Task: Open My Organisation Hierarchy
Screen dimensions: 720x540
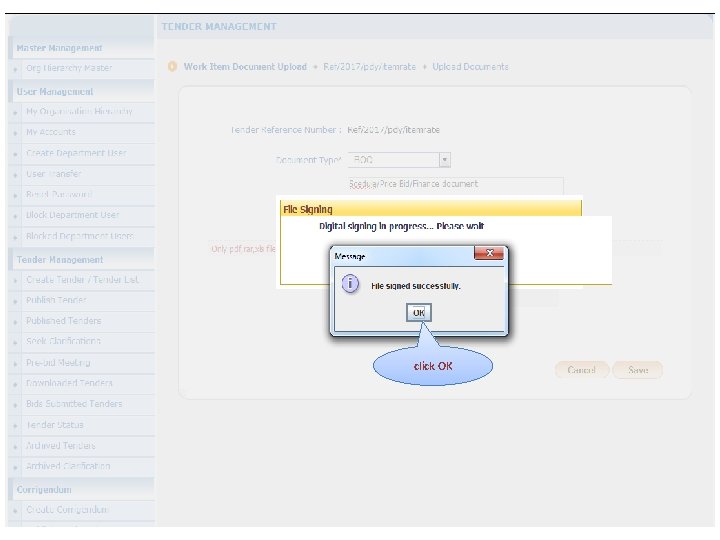Action: pos(79,112)
